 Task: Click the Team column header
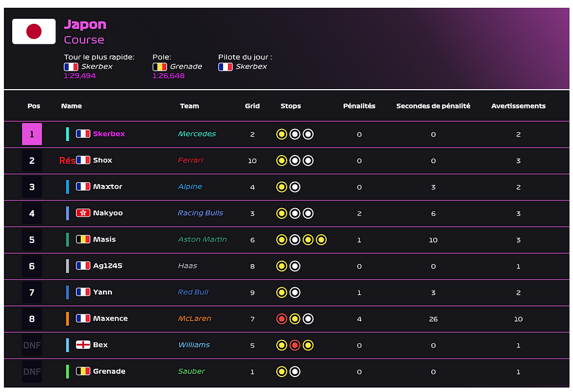point(189,106)
